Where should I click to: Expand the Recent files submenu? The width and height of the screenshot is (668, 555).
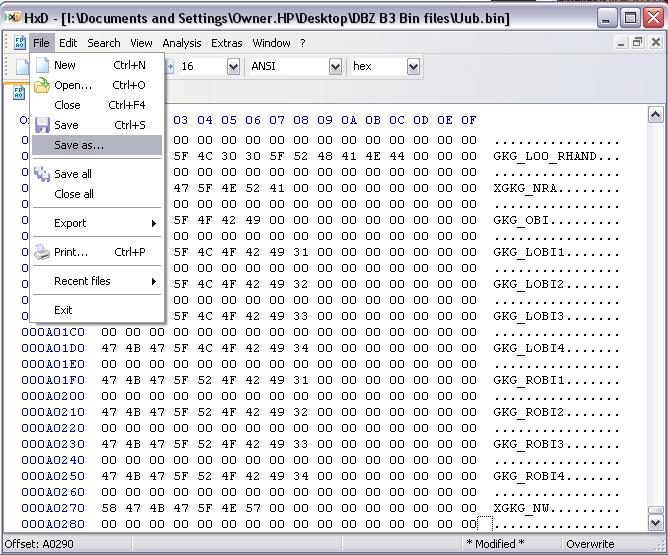click(97, 281)
